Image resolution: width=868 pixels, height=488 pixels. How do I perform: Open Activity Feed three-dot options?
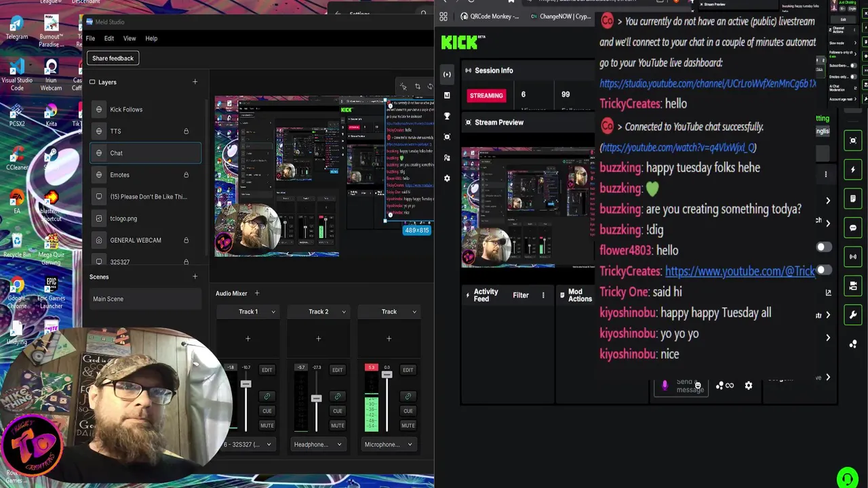tap(543, 296)
